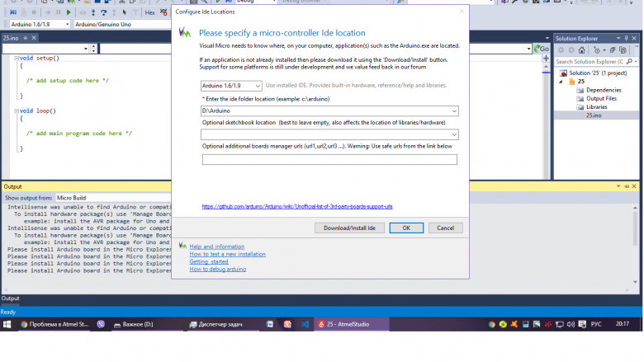Click the Pause debugging icon
Screen dimensions: 644x362
click(x=59, y=12)
